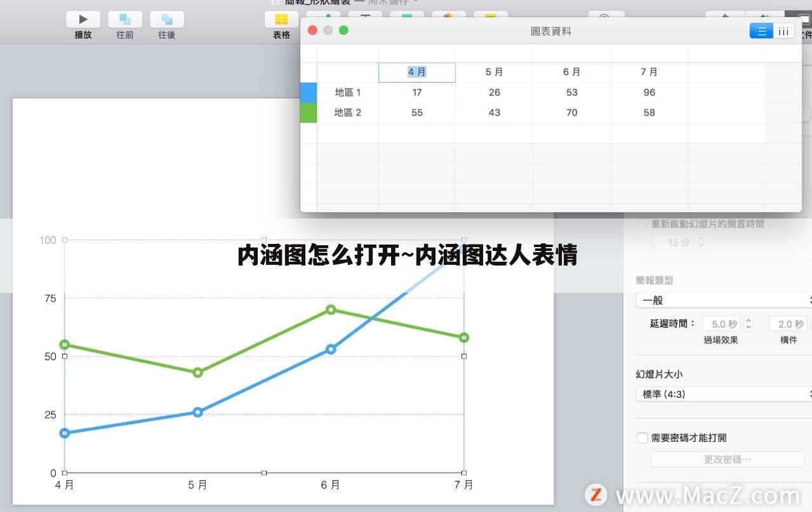Enable 重新啟動幻燈片的閒置時間 checkbox
The width and height of the screenshot is (812, 512).
tap(642, 224)
